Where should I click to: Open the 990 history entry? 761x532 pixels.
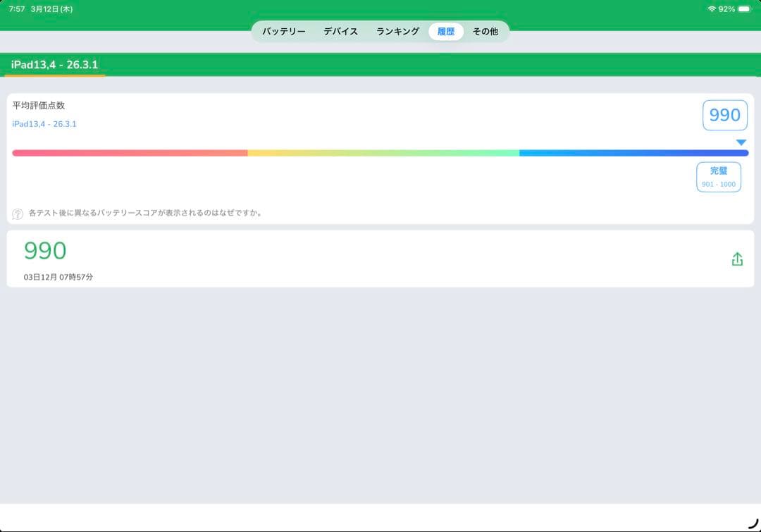(380, 259)
